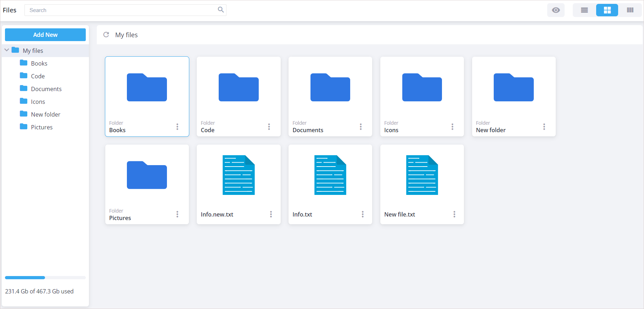644x309 pixels.
Task: Toggle the preview eye icon
Action: tap(556, 10)
